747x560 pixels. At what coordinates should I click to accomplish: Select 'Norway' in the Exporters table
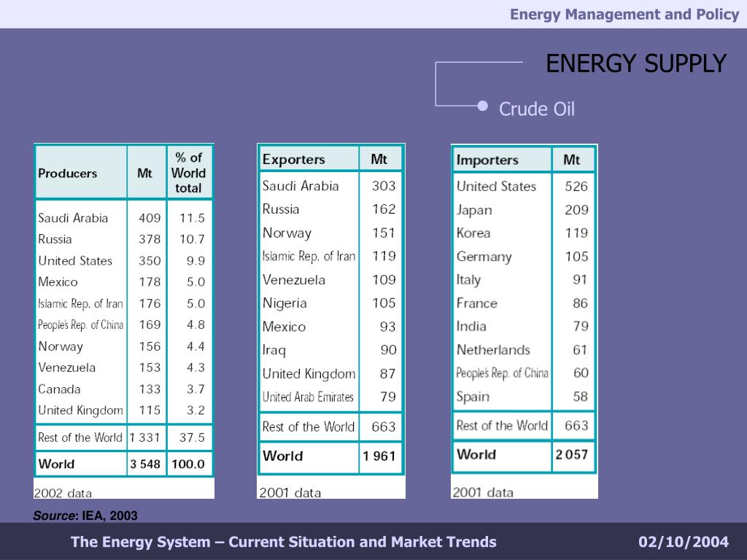pyautogui.click(x=287, y=233)
